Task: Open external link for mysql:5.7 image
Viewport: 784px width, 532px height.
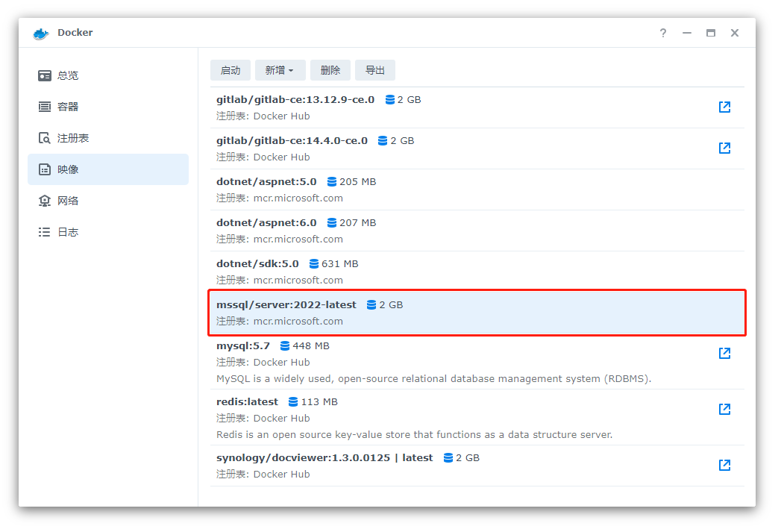Action: point(724,354)
